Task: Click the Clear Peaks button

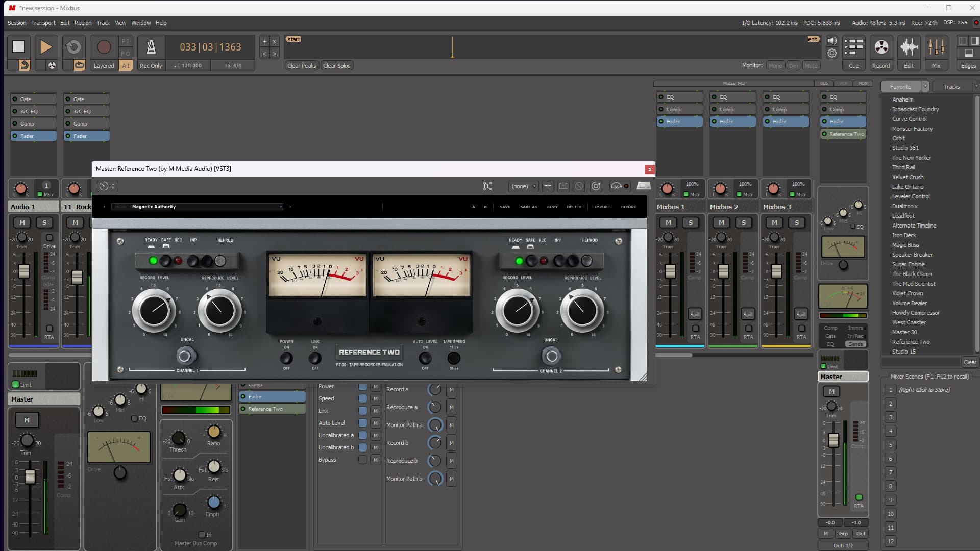Action: [302, 66]
